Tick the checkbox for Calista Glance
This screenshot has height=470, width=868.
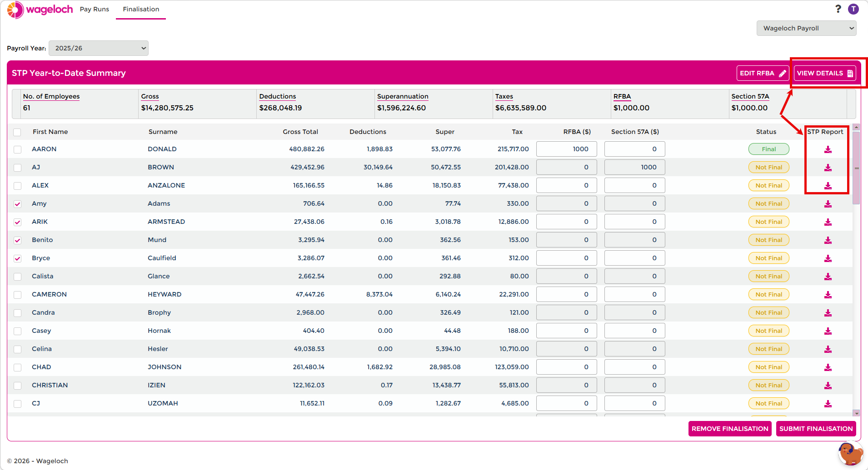click(17, 277)
